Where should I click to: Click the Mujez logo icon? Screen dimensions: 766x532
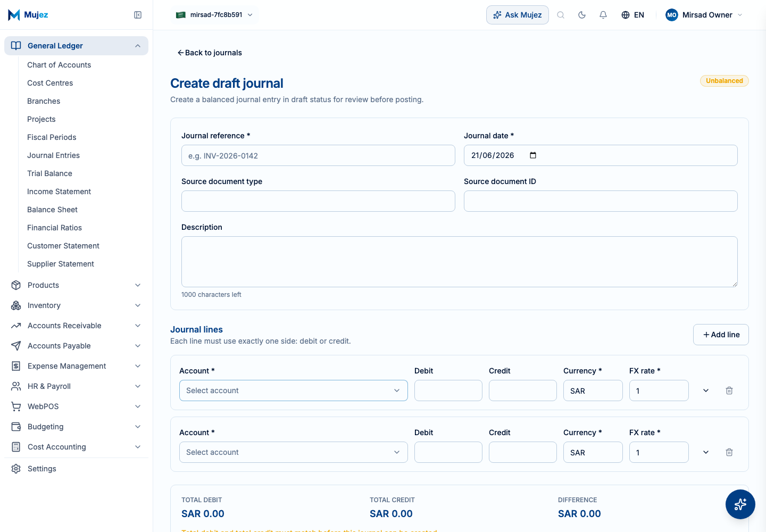click(x=14, y=15)
